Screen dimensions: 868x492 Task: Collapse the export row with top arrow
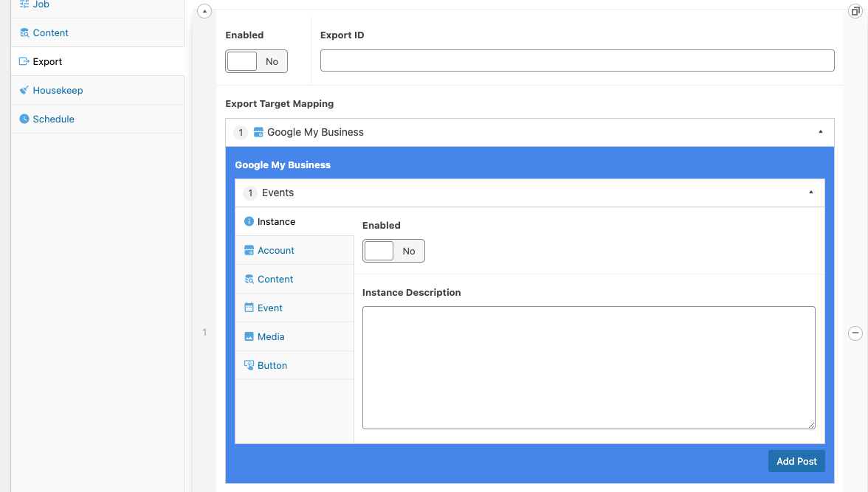pos(204,11)
